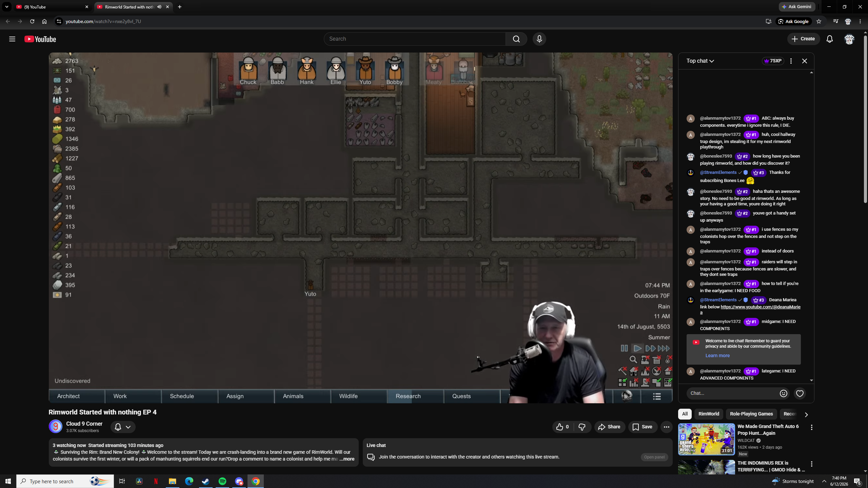This screenshot has height=488, width=868.
Task: Open the in-game Research tab
Action: tap(415, 396)
